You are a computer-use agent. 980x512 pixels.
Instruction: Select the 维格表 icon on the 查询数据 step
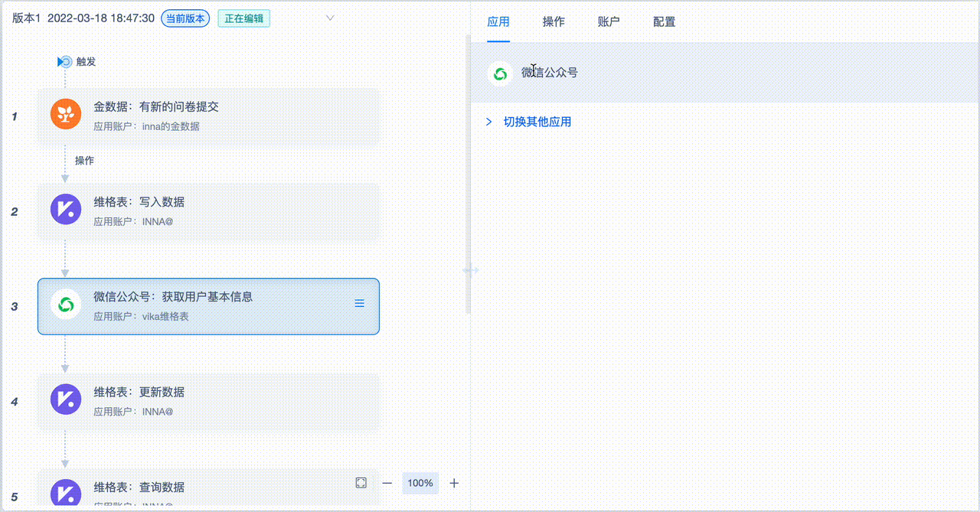click(65, 494)
